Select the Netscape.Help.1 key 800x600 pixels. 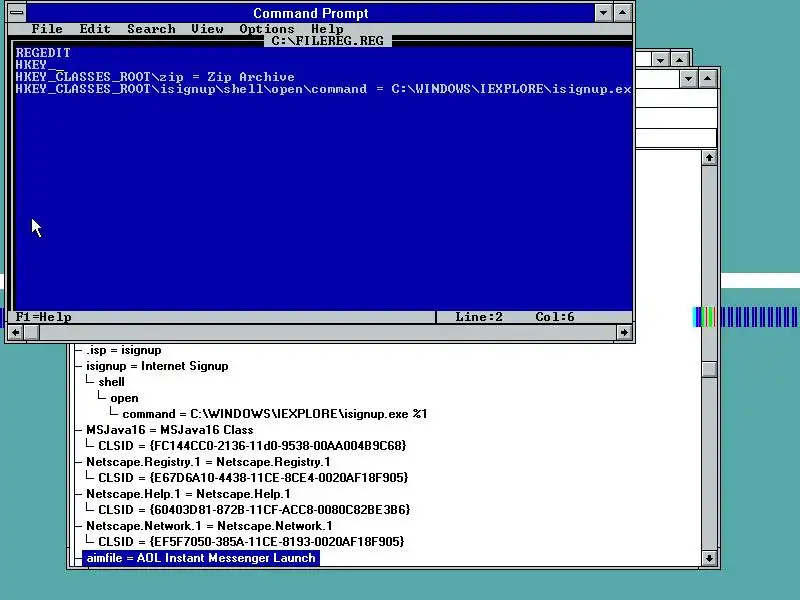tap(188, 494)
